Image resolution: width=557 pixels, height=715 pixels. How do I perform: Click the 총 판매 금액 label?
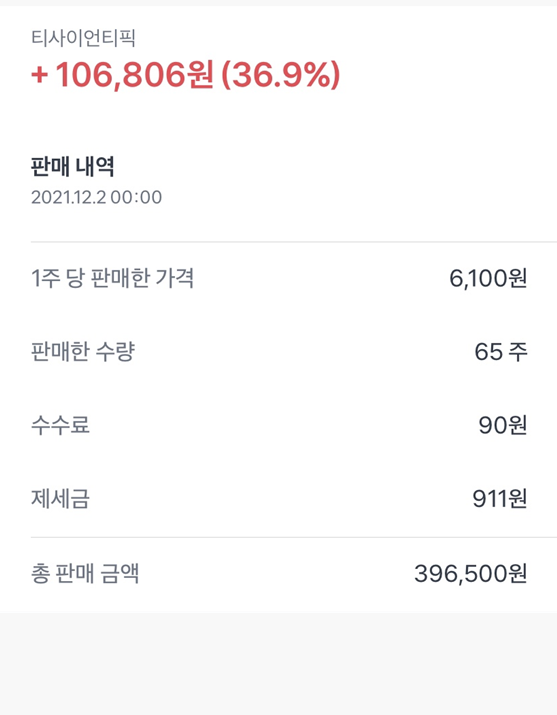click(85, 573)
